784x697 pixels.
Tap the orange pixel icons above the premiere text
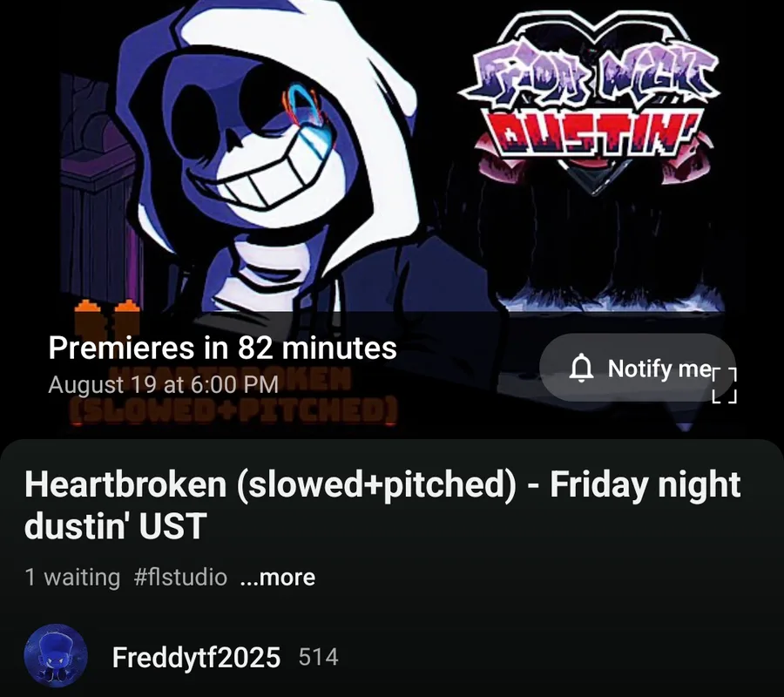[x=107, y=314]
